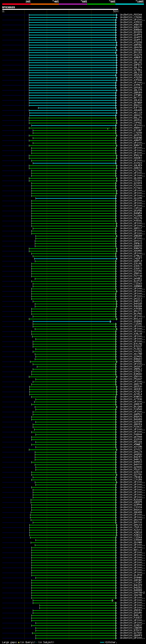Select the UniRef100_A9U465 hit name

[x=131, y=110]
